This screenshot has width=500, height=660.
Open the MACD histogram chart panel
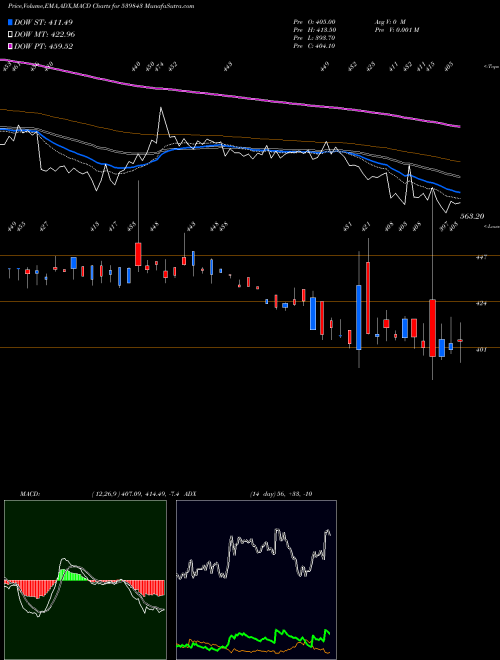85,580
